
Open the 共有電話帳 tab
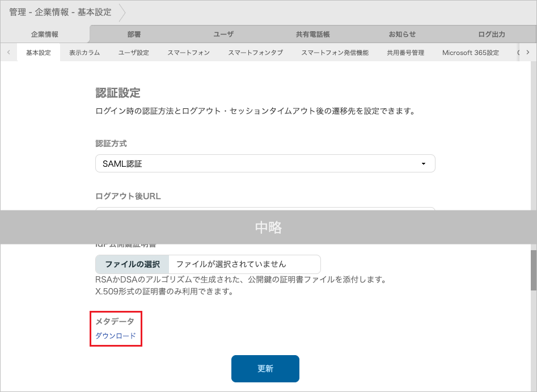point(312,34)
